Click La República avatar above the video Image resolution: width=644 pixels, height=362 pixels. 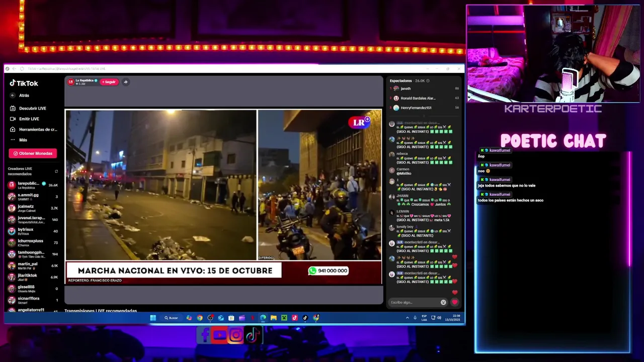[71, 81]
